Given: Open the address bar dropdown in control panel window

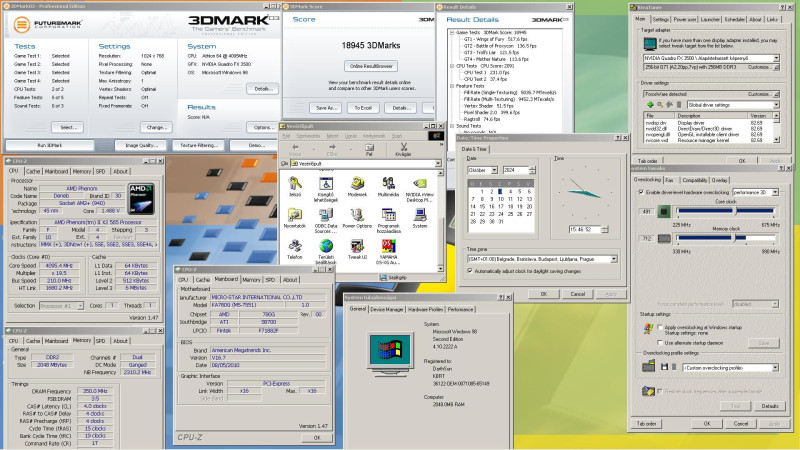Looking at the screenshot, I should [x=438, y=163].
